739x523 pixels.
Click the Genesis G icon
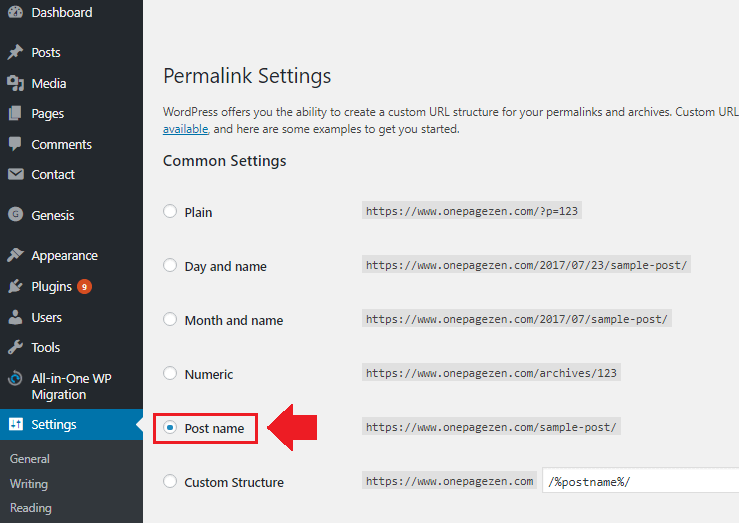16,215
